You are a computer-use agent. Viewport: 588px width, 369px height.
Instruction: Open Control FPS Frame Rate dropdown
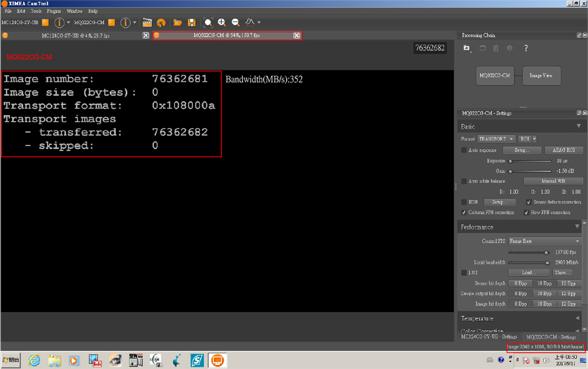[x=545, y=241]
